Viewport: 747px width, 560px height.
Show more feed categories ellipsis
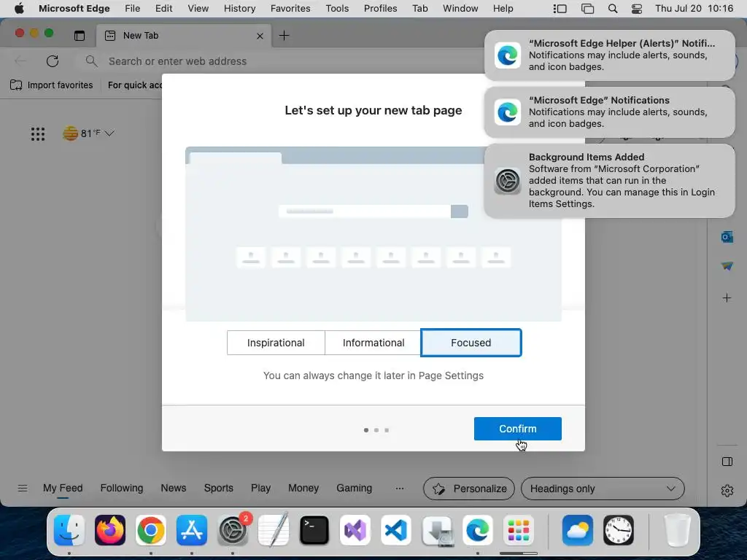[x=400, y=488]
